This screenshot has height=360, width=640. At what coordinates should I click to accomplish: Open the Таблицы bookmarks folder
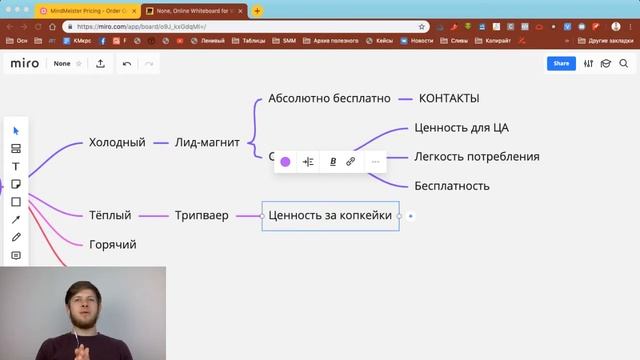248,41
